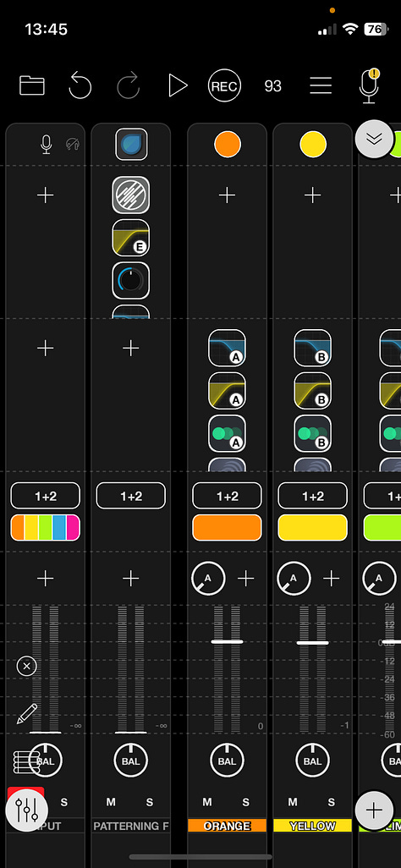Screen dimensions: 401x868
Task: Open Input channel 1+2 output selector
Action: [46, 496]
